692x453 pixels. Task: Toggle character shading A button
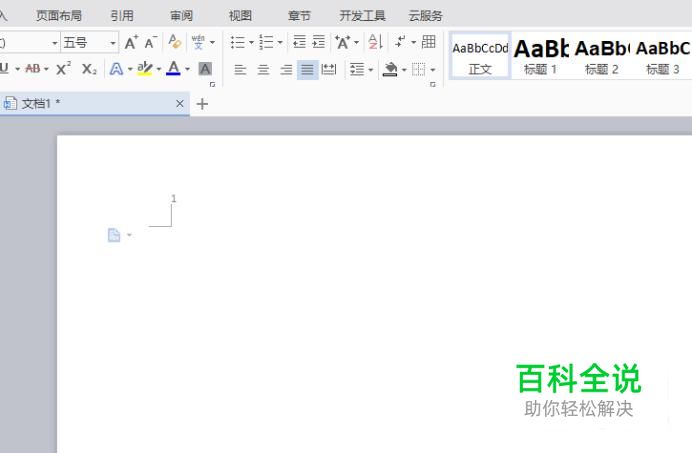tap(205, 69)
